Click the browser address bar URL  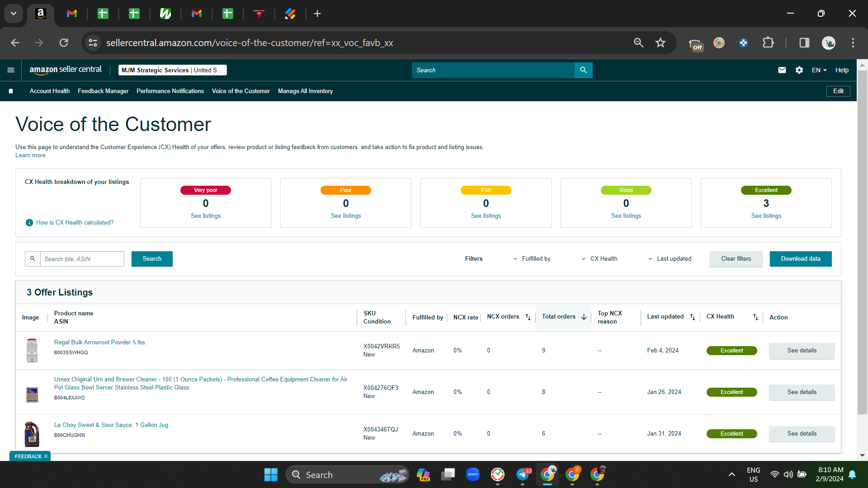click(250, 43)
